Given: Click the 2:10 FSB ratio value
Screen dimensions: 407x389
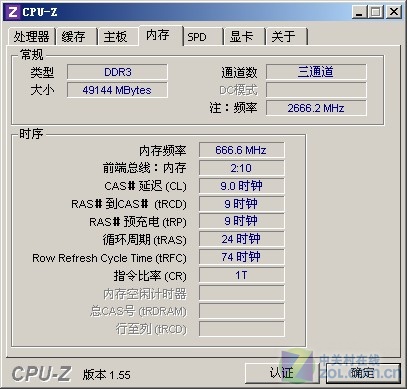Looking at the screenshot, I should [241, 168].
